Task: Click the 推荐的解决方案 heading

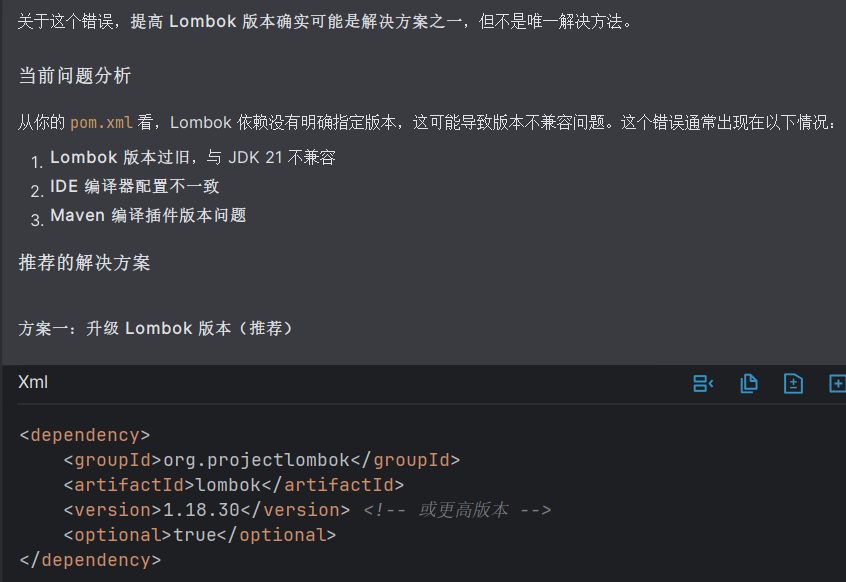Action: click(x=84, y=263)
